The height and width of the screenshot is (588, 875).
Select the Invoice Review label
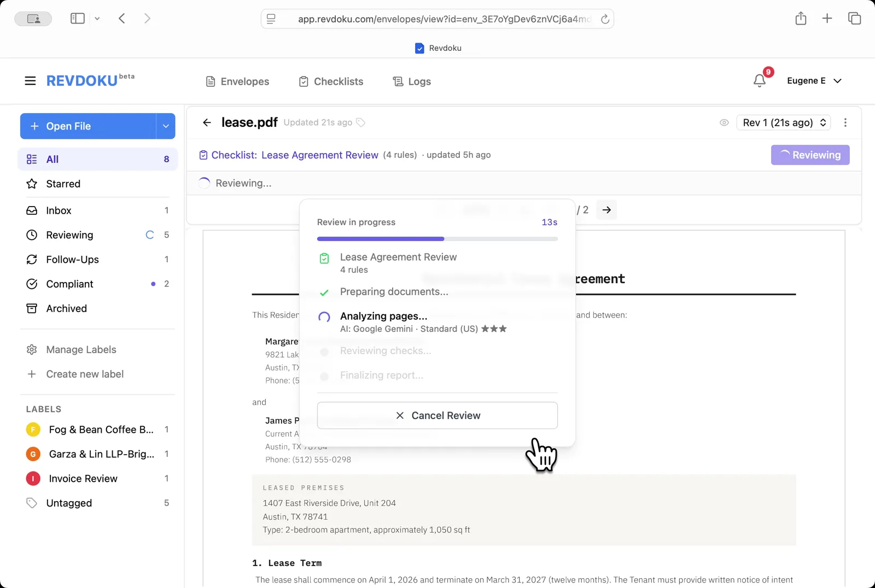(83, 479)
